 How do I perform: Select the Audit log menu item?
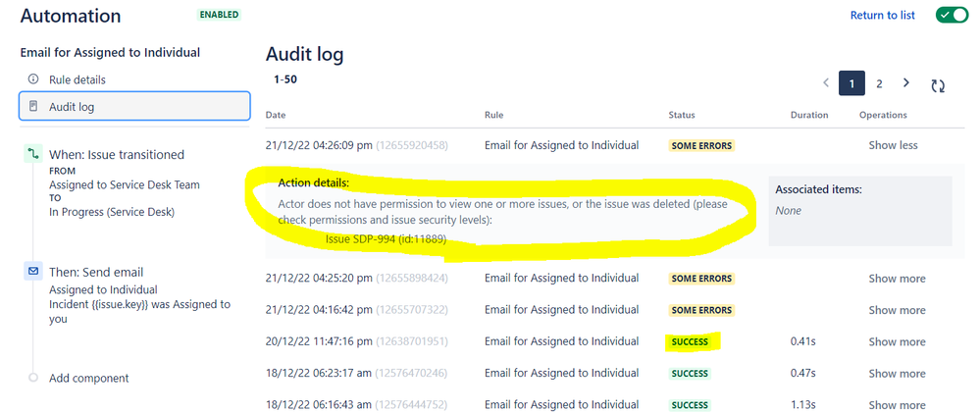(x=134, y=107)
